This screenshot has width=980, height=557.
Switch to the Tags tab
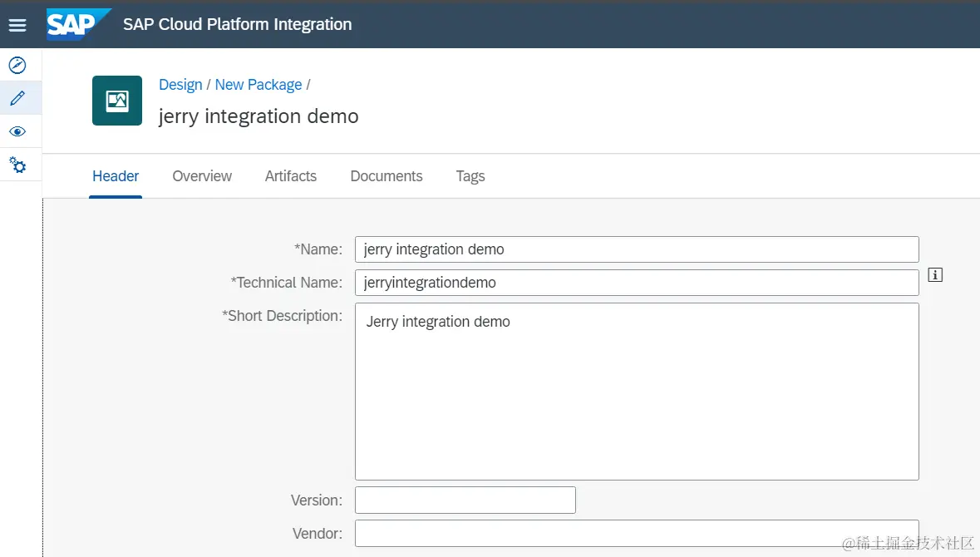(470, 176)
